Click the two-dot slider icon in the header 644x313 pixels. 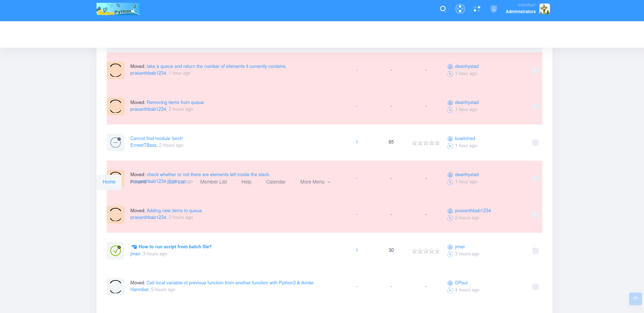[x=477, y=9]
